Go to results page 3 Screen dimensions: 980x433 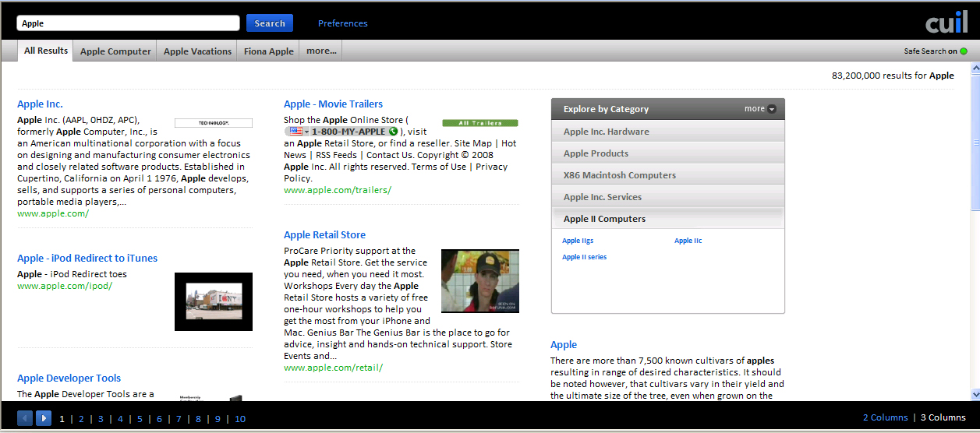tap(101, 419)
